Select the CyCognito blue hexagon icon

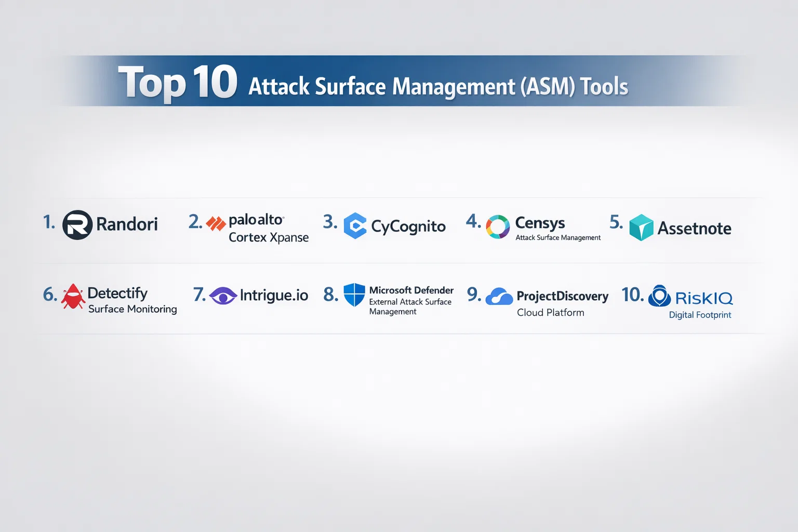coord(355,226)
